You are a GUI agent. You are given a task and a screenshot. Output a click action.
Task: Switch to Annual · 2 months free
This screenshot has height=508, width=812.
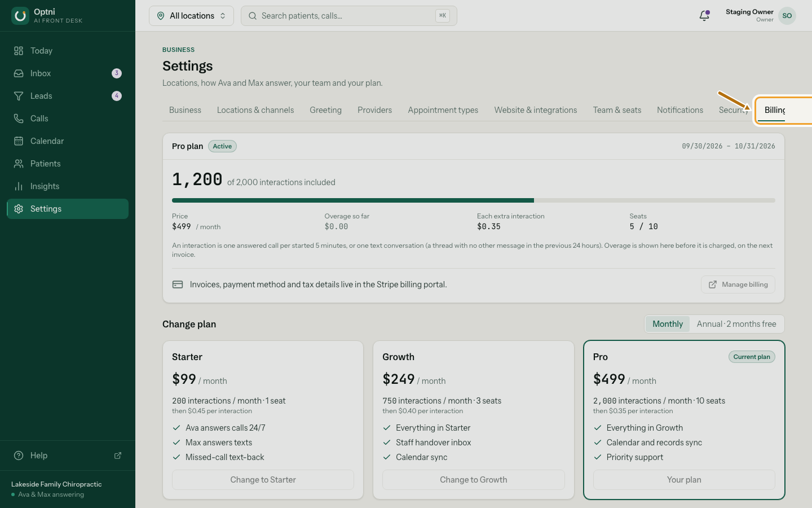[736, 324]
